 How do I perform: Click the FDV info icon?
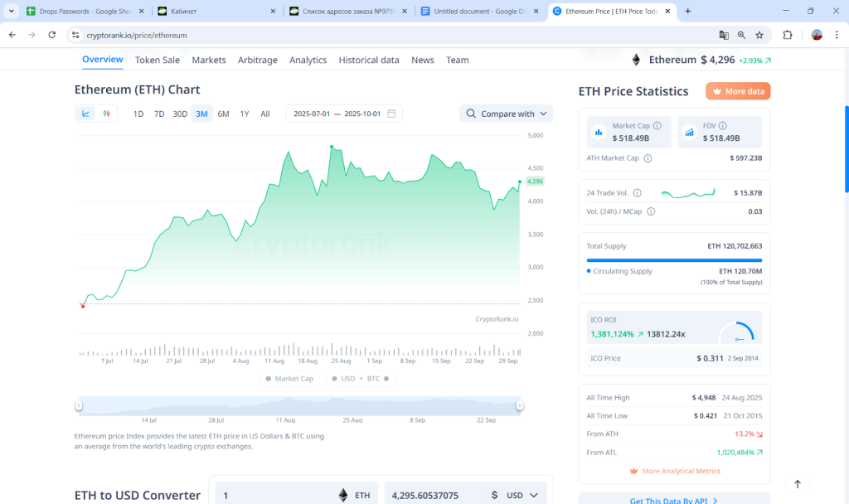pos(722,126)
